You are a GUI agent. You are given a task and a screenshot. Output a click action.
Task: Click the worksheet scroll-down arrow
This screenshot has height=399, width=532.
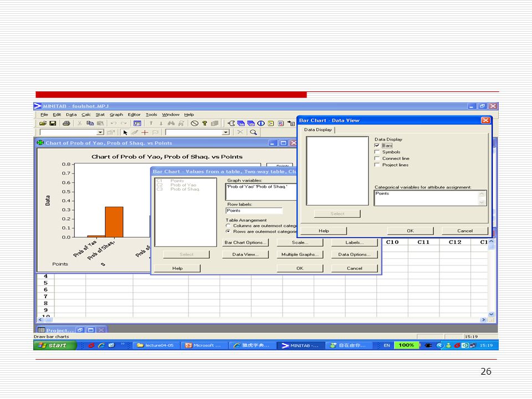click(491, 314)
